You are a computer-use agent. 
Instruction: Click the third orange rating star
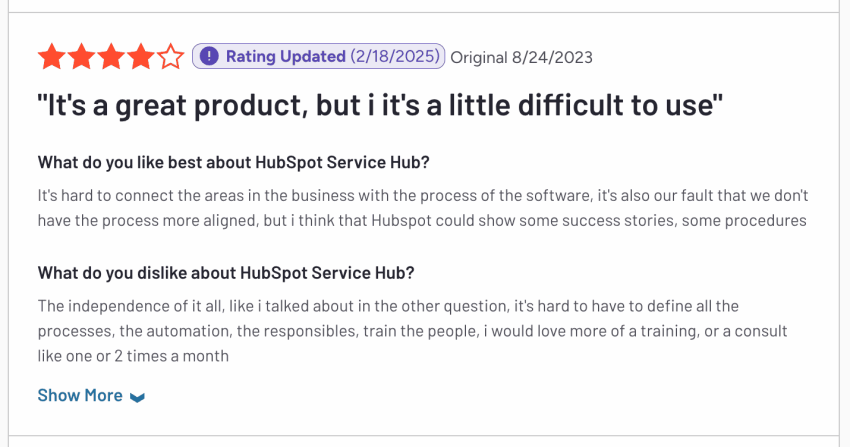click(111, 56)
